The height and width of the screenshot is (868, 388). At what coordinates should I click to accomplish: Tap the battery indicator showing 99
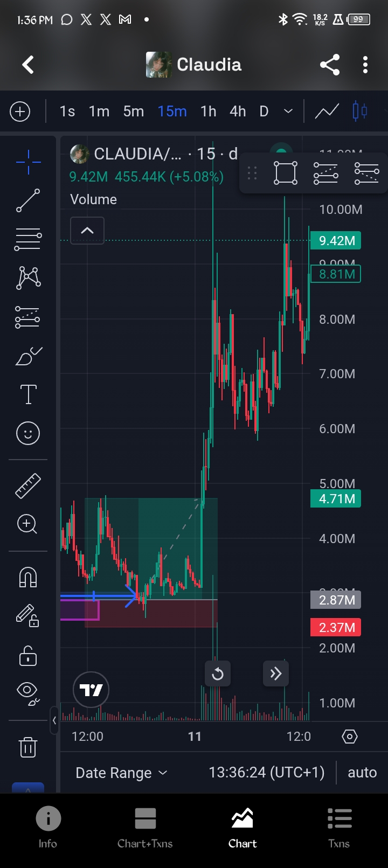point(358,20)
